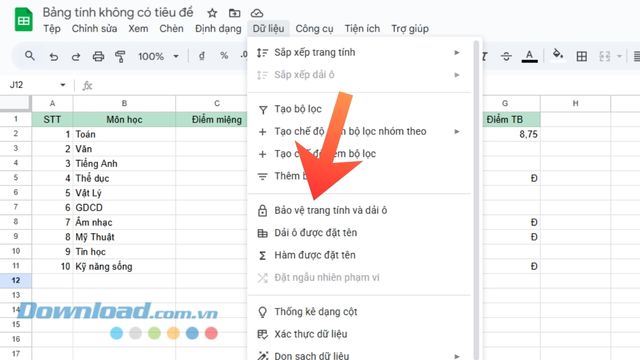Open the Tệp menu

coord(52,29)
